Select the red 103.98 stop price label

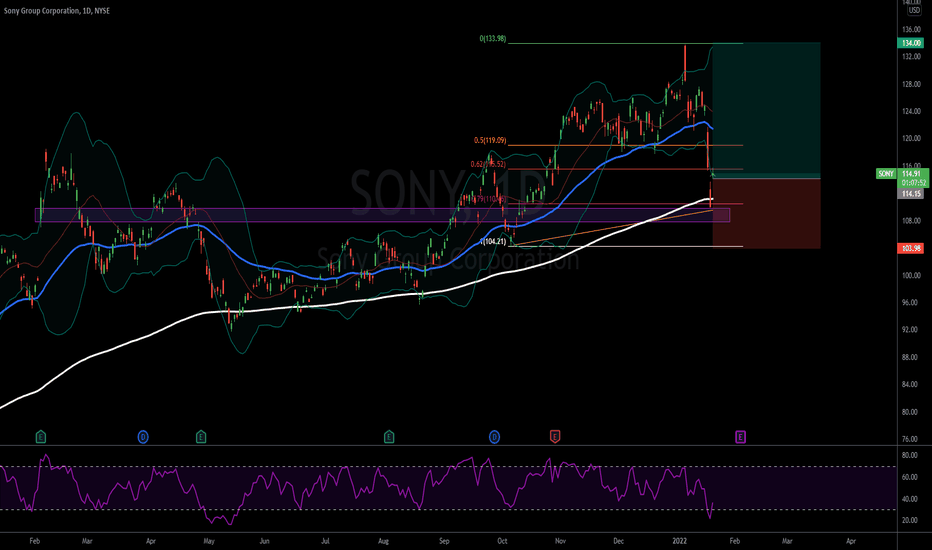coord(911,248)
